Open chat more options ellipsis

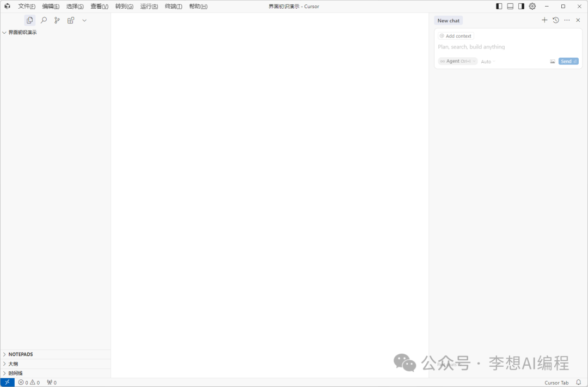tap(567, 20)
